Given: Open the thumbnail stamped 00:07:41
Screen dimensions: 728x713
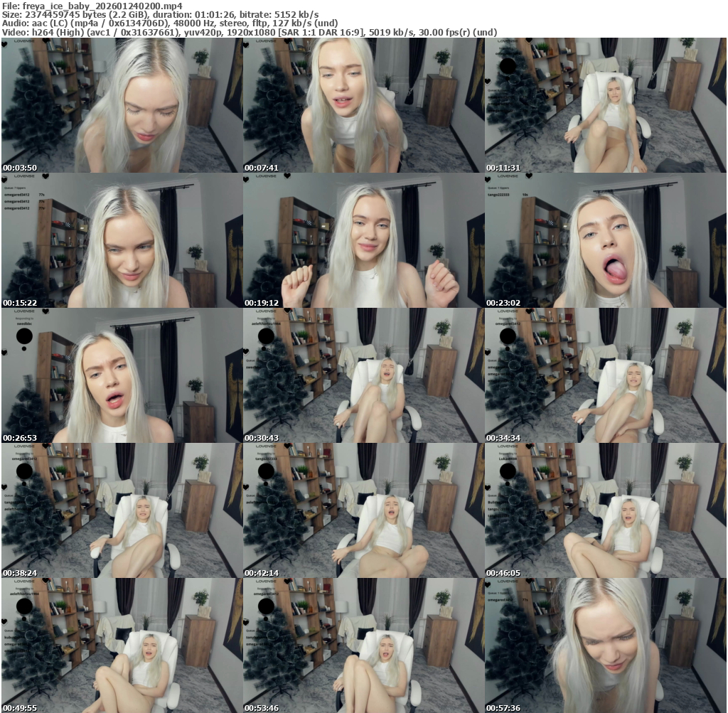Looking at the screenshot, I should [x=363, y=105].
